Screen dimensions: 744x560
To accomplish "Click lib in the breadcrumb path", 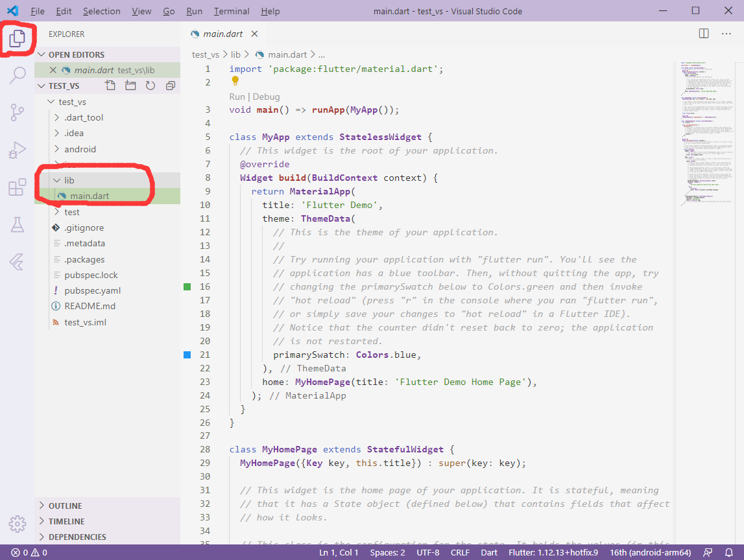I will (x=235, y=54).
